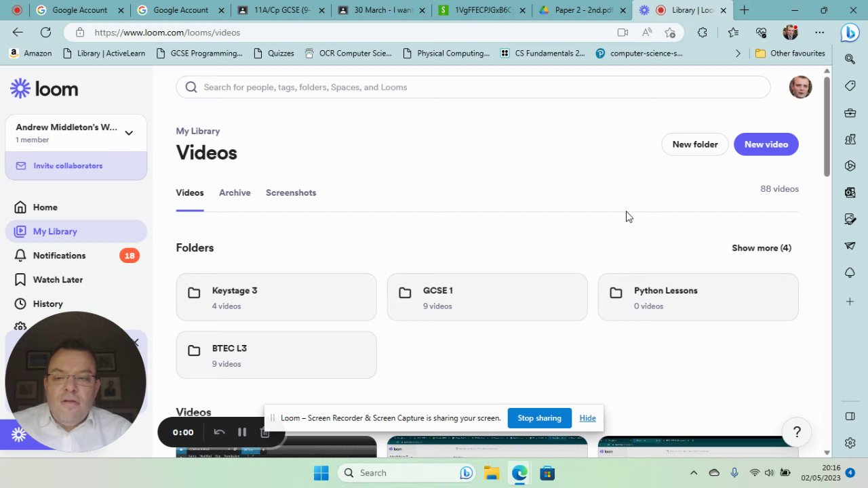Screen dimensions: 868x488
Task: Open File Explorer from the taskbar
Action: point(492,473)
